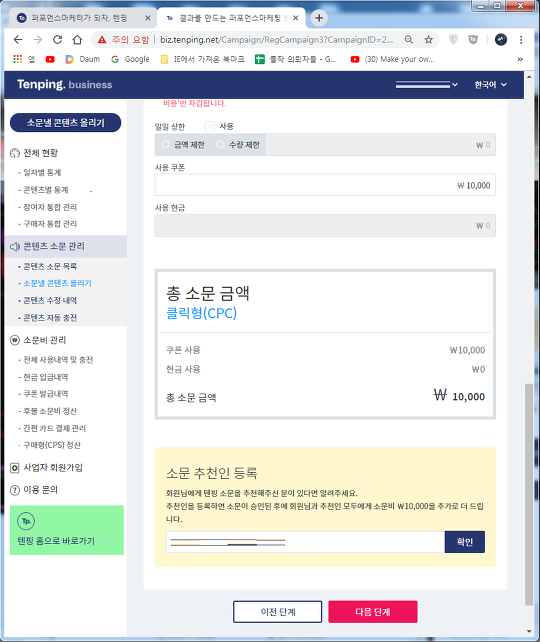Screen dimensions: 540x642
Task: Open the apps grid bookmark icon
Action: (17, 59)
